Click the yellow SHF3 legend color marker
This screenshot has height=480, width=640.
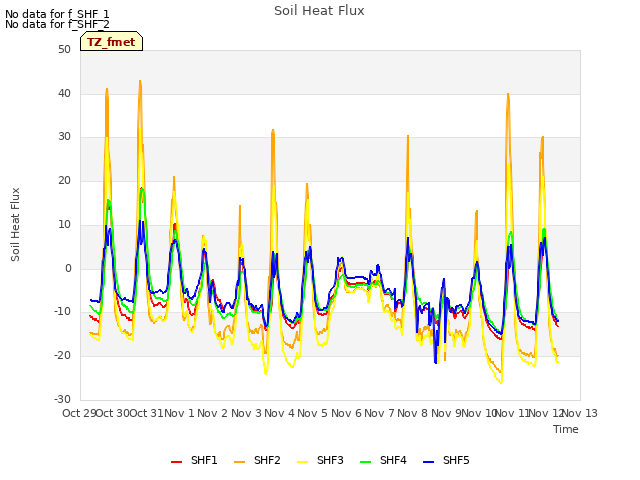click(x=302, y=462)
